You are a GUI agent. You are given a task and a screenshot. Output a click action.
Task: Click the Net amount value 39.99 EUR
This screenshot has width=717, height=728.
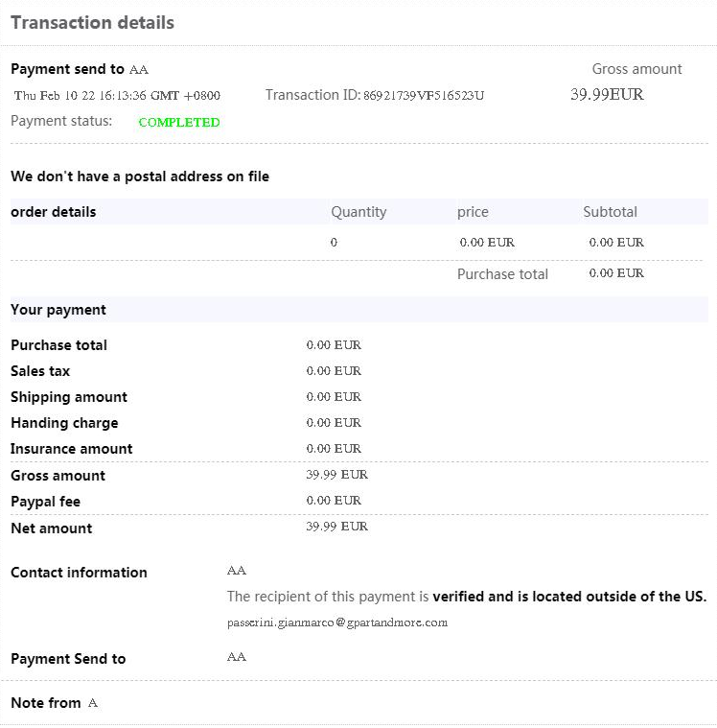click(x=336, y=527)
